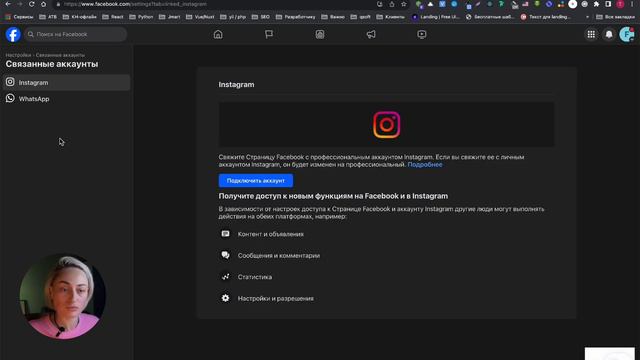Image resolution: width=640 pixels, height=360 pixels.
Task: Open the Все закладки folder
Action: pos(616,17)
